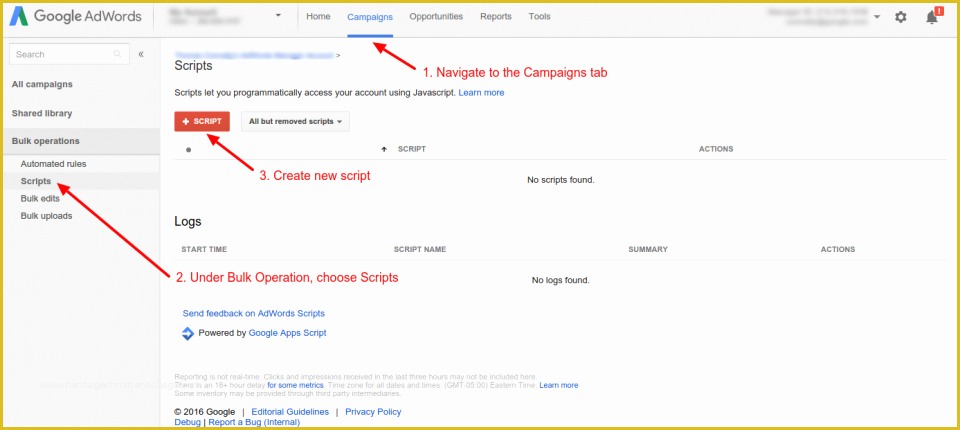Click the Google Apps Script icon

(x=188, y=333)
